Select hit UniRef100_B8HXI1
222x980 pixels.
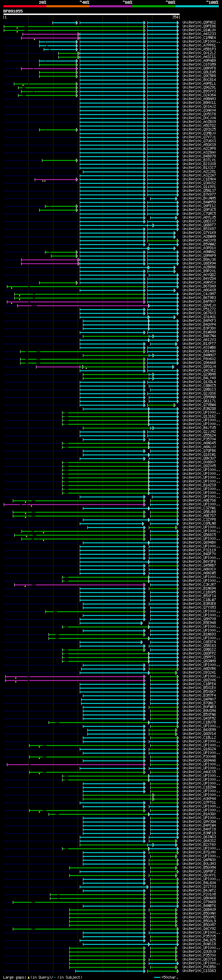(x=199, y=103)
